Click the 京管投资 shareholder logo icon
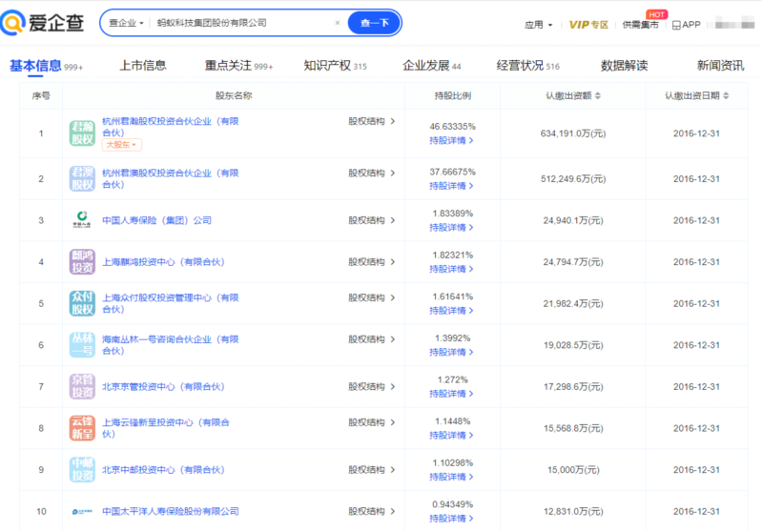 click(82, 386)
